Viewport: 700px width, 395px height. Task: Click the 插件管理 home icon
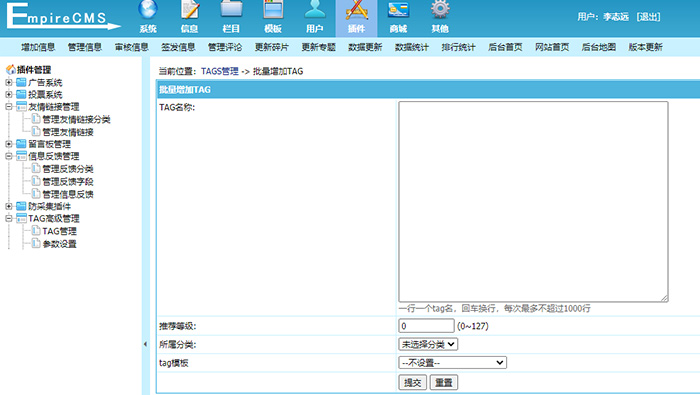11,70
